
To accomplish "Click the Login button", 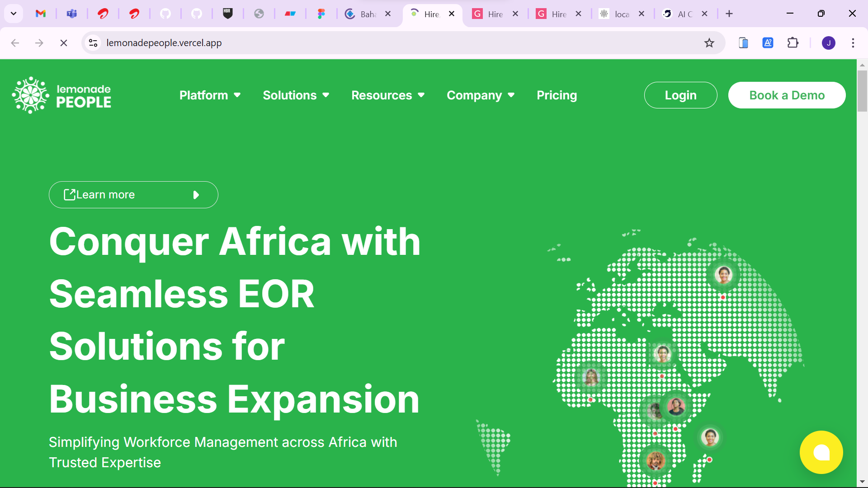I will [680, 95].
